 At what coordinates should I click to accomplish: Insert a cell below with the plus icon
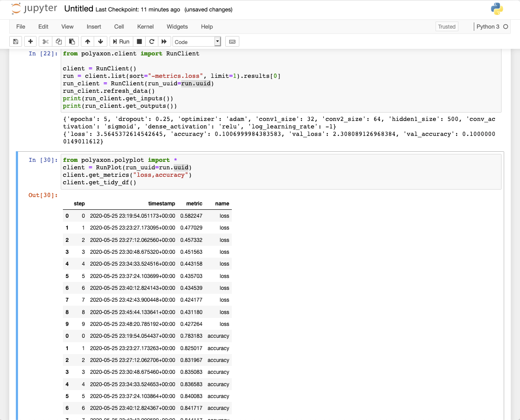coord(30,41)
